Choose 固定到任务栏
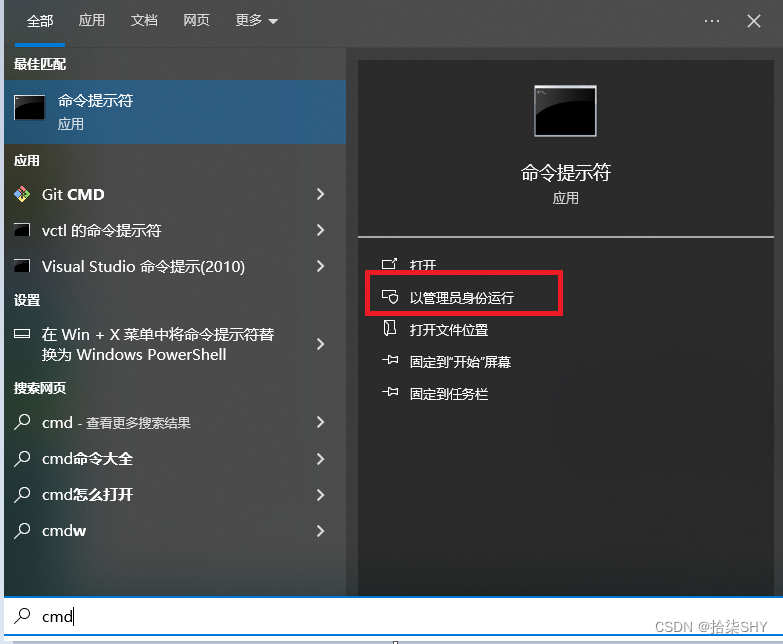 point(448,393)
